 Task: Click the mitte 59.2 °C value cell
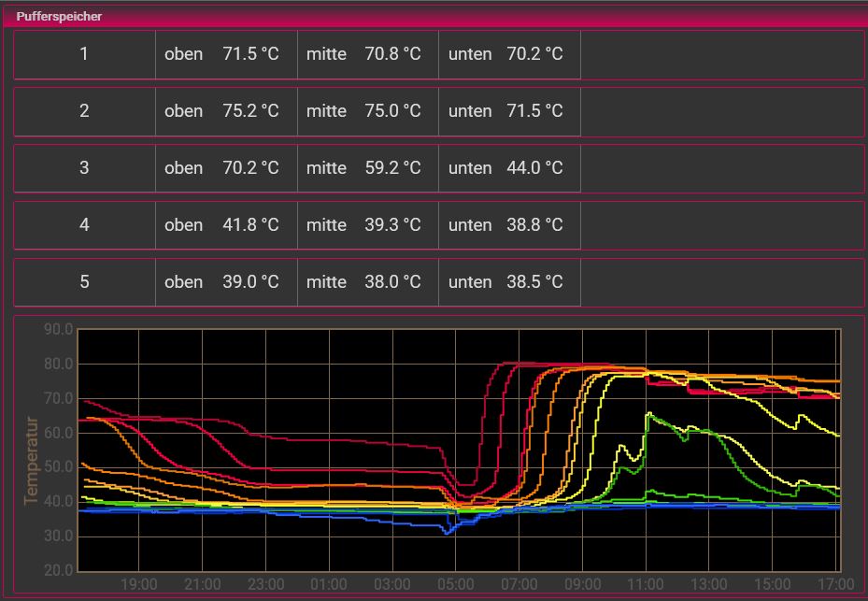pos(367,168)
